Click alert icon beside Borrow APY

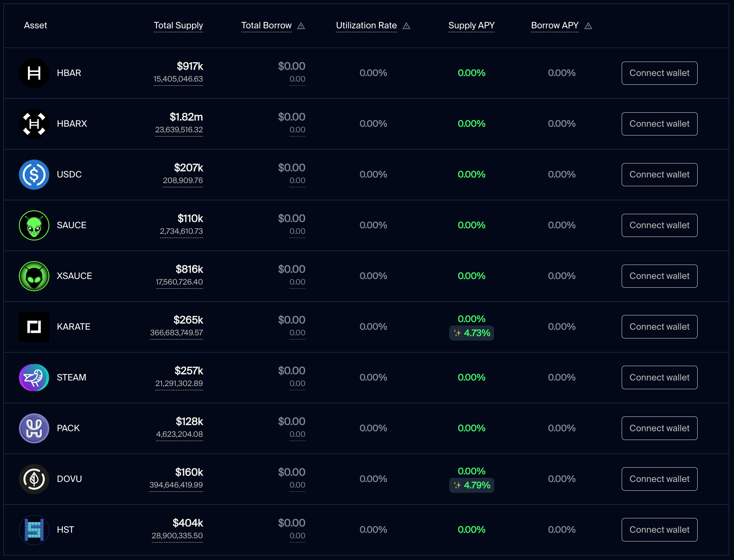coord(588,26)
